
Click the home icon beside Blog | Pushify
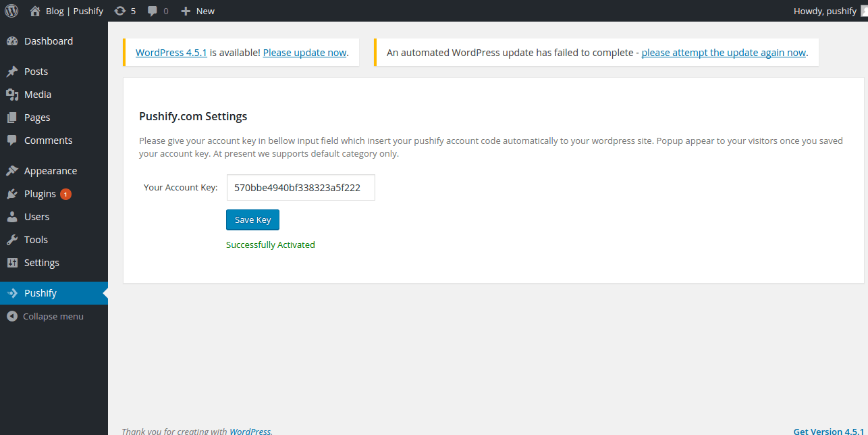pos(35,11)
